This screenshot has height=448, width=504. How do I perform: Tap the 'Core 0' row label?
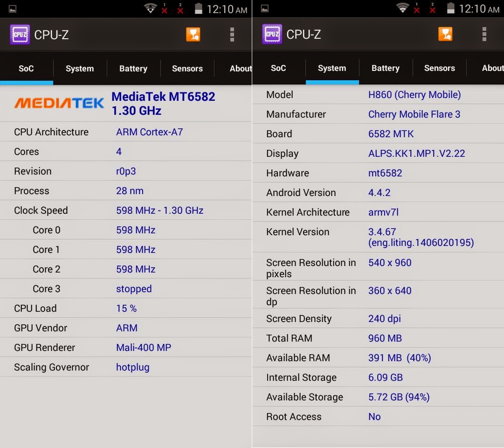[x=47, y=230]
